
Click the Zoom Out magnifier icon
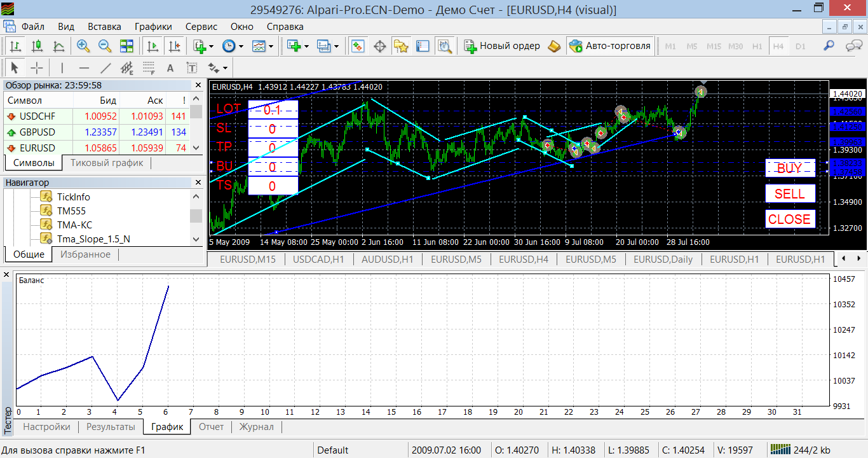(104, 46)
